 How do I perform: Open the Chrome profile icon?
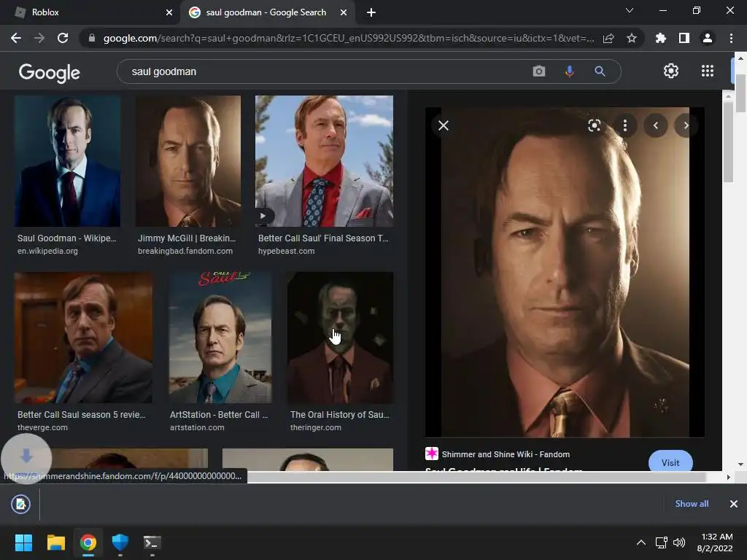coord(708,38)
